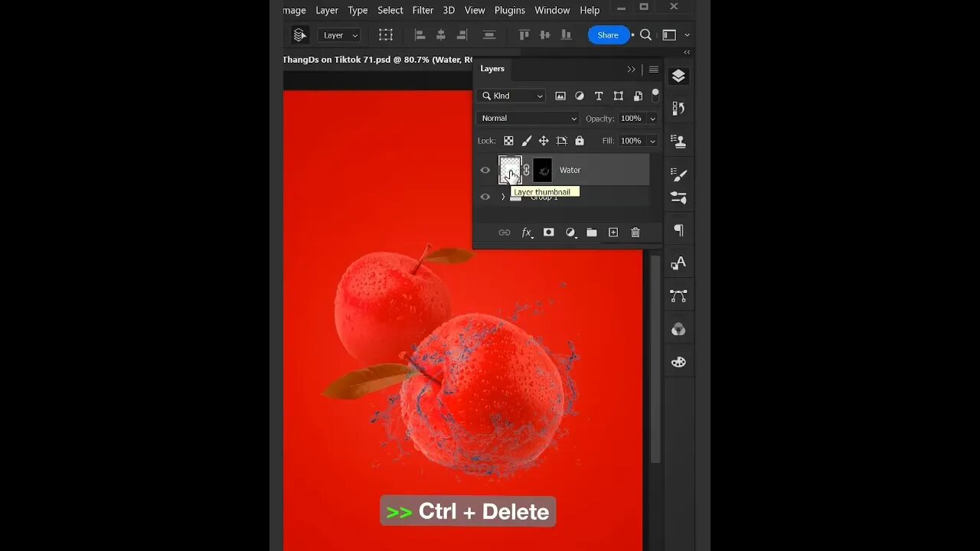Align top edges icon
Image resolution: width=980 pixels, height=551 pixels.
pyautogui.click(x=524, y=34)
